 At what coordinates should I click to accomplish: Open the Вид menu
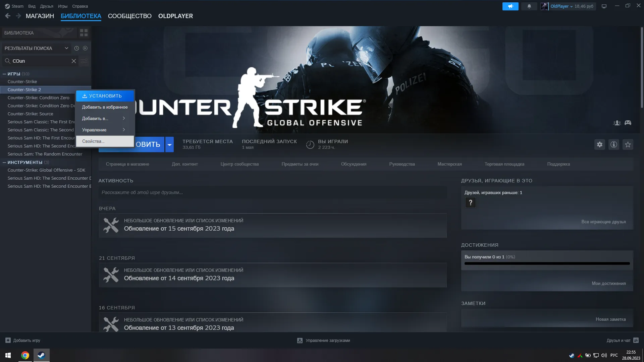32,6
